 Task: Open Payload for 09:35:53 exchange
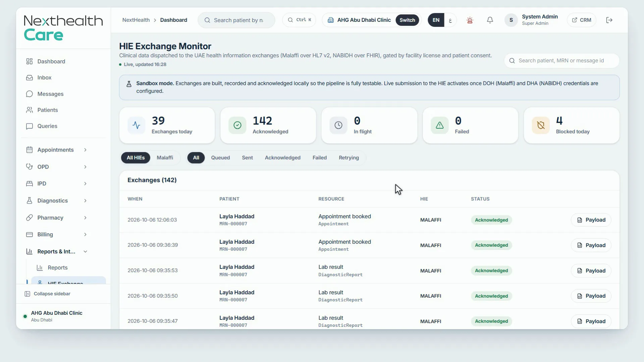coord(591,271)
